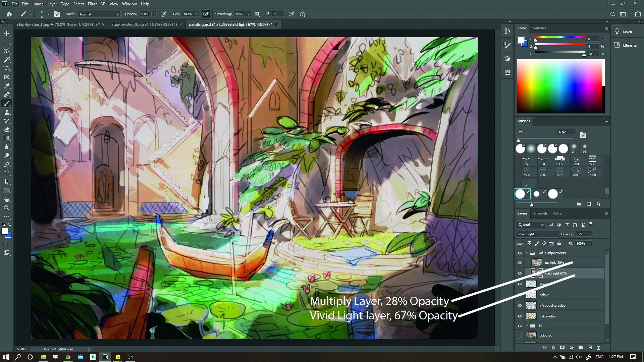Viewport: 644px width, 362px height.
Task: Select the Rectangle shape tool
Action: 7,190
